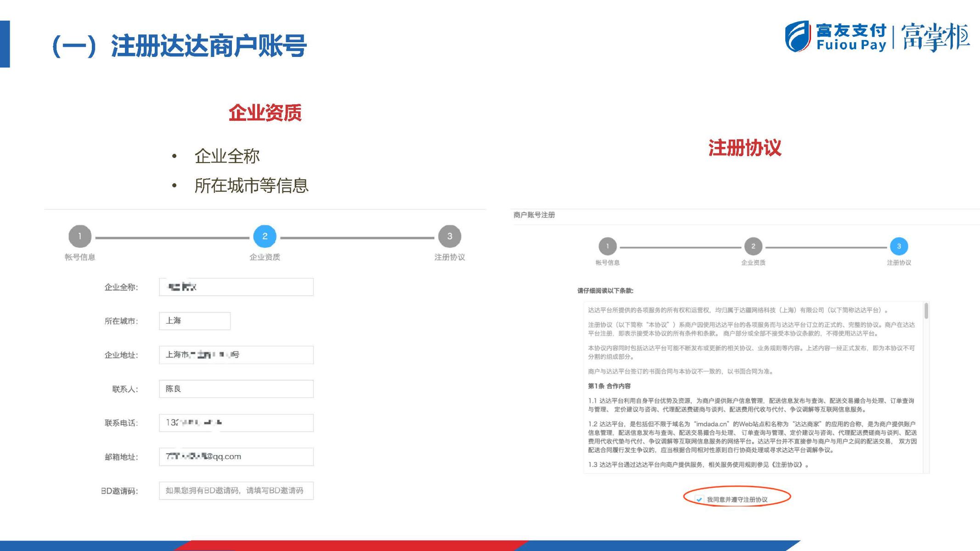Click the Fuiou Pay logo emblem

[x=798, y=36]
